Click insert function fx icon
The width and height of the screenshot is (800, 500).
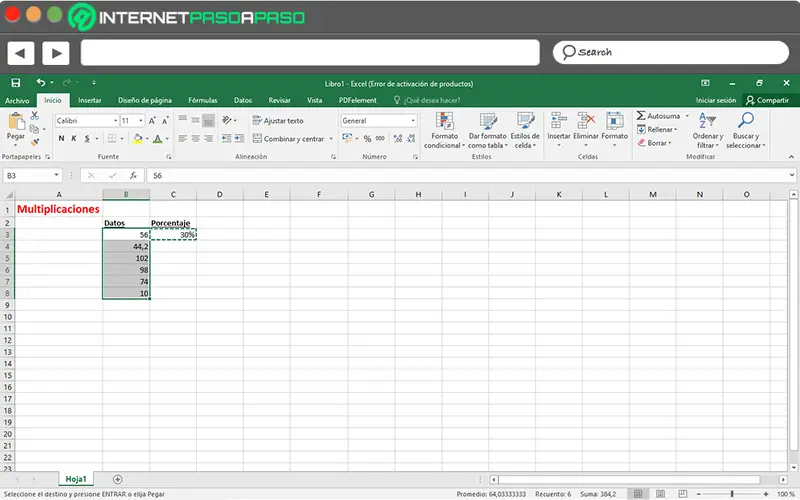pos(133,176)
